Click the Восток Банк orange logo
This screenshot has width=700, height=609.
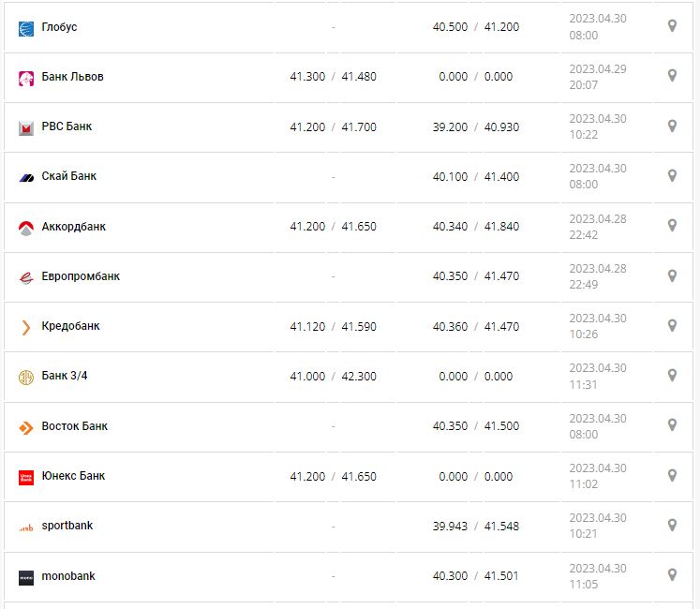tap(26, 427)
